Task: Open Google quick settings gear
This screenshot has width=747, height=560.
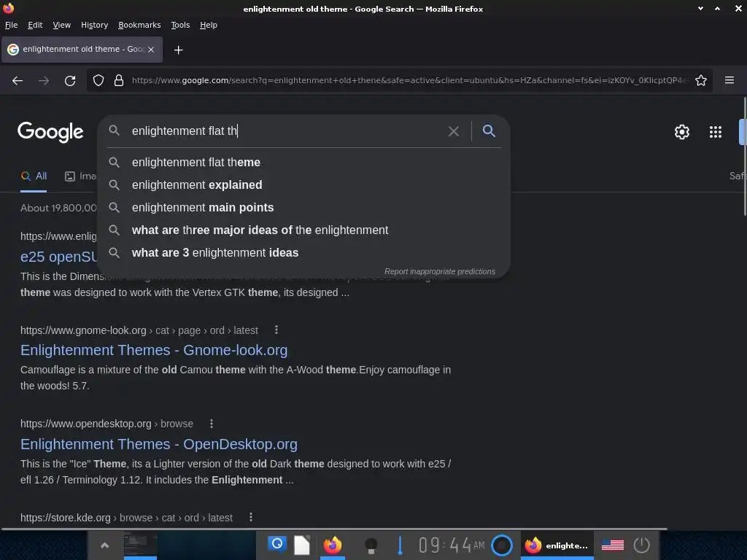Action: (682, 132)
